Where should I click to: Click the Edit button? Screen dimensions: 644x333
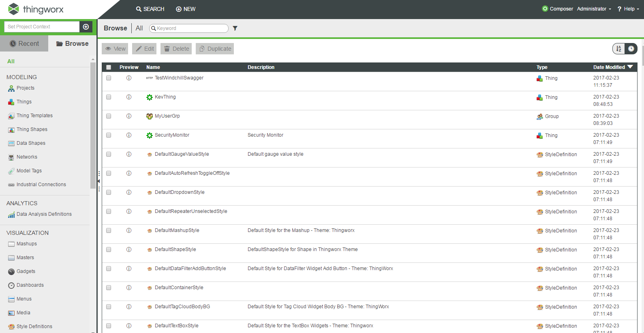(x=144, y=49)
